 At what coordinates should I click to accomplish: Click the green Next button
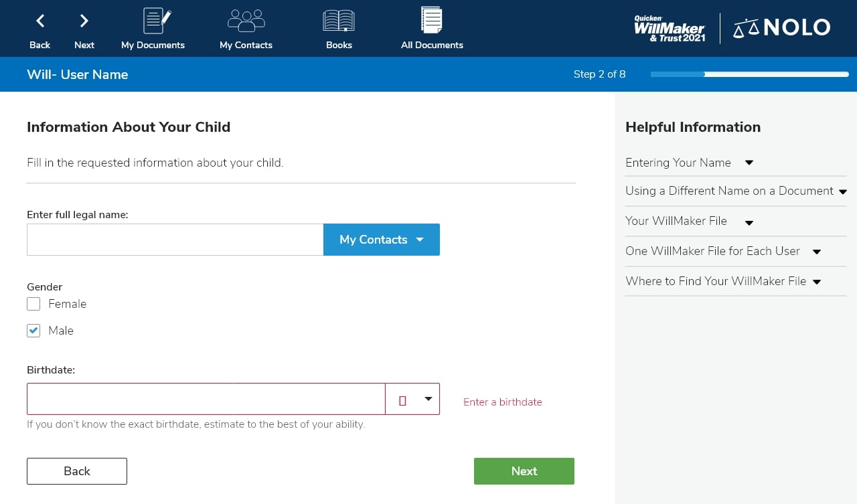coord(524,471)
